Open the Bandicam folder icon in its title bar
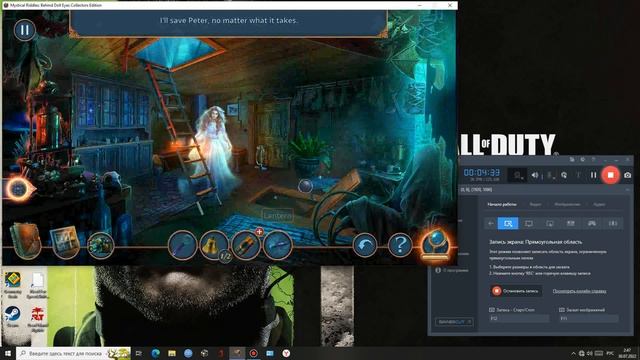This screenshot has width=640, height=360. tap(572, 160)
